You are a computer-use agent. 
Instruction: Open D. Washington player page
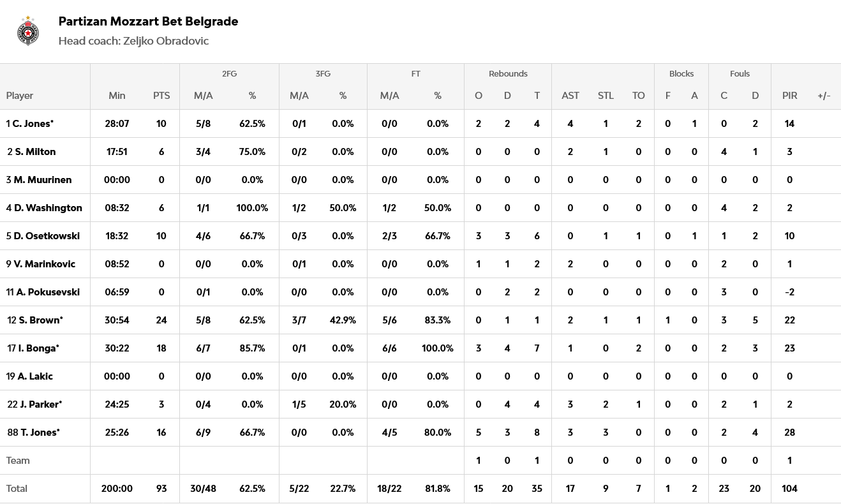(48, 208)
